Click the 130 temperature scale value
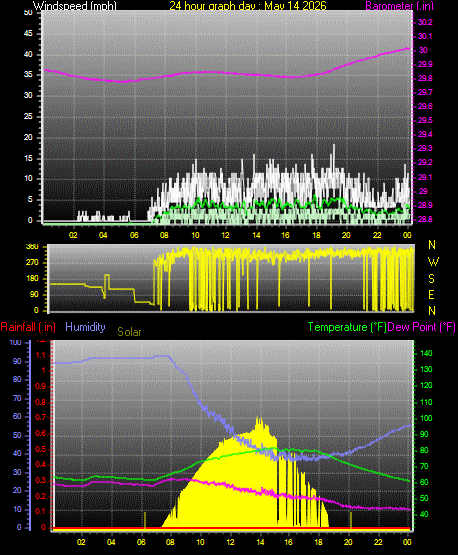The image size is (458, 555). pyautogui.click(x=426, y=369)
